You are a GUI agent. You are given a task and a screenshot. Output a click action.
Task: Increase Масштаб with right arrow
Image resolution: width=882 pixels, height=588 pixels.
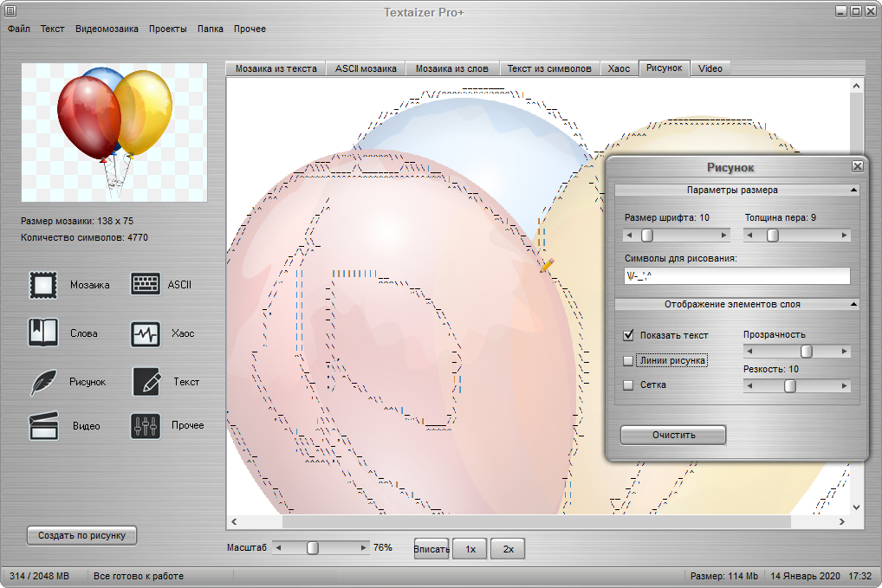[x=363, y=547]
